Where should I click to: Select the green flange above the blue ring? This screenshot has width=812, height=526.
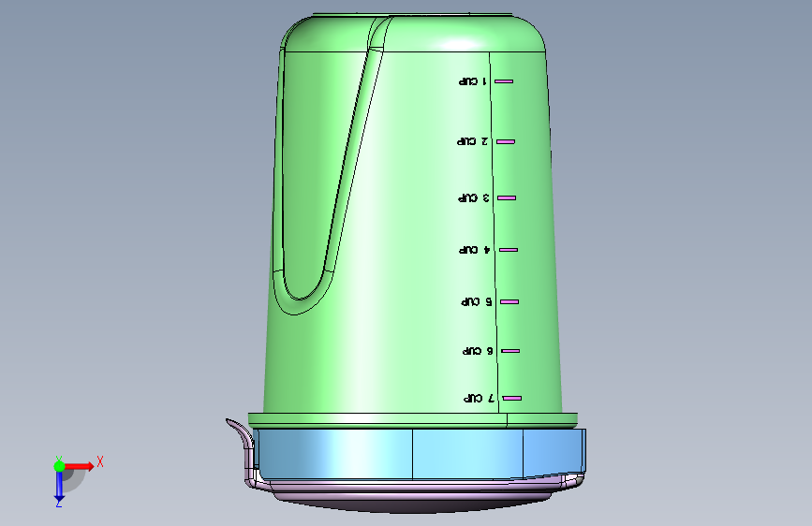click(413, 420)
